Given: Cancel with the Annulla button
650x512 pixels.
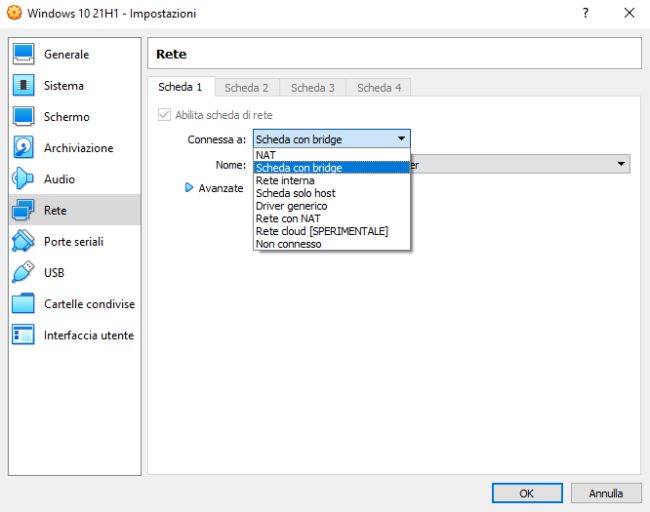Looking at the screenshot, I should click(x=606, y=493).
